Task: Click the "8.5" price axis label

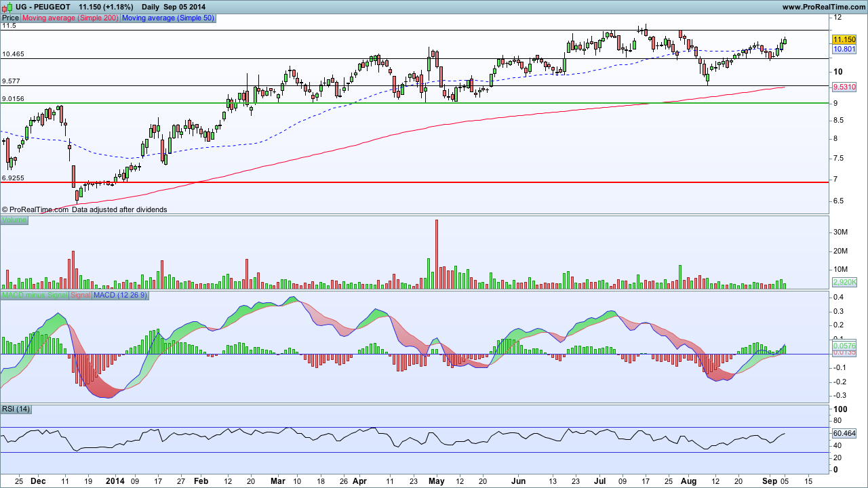Action: coord(838,121)
